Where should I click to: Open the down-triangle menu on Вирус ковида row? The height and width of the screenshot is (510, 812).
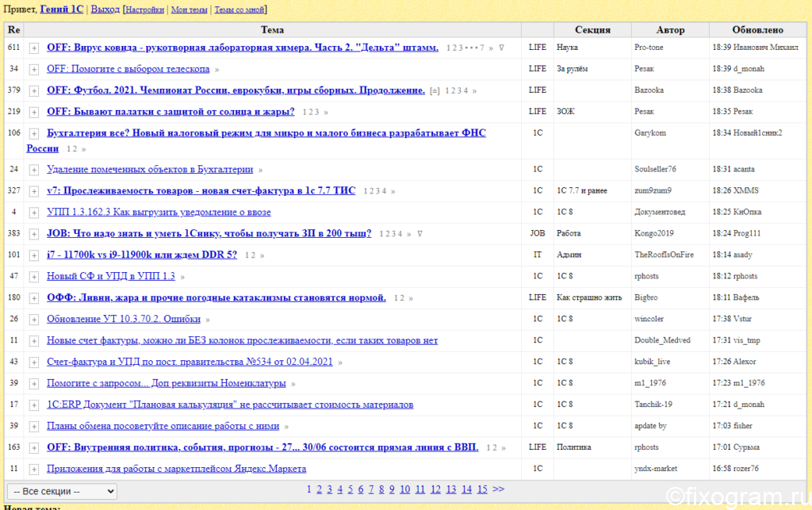[501, 48]
